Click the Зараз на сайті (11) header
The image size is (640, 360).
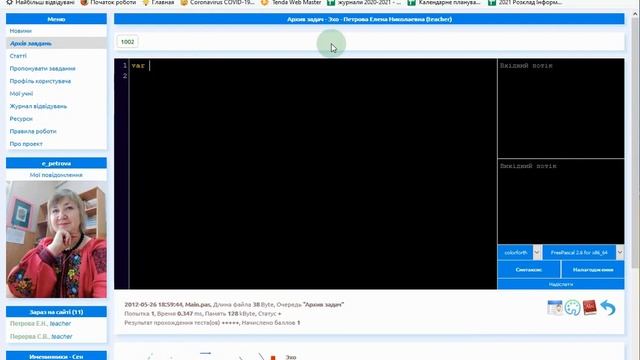[56, 312]
